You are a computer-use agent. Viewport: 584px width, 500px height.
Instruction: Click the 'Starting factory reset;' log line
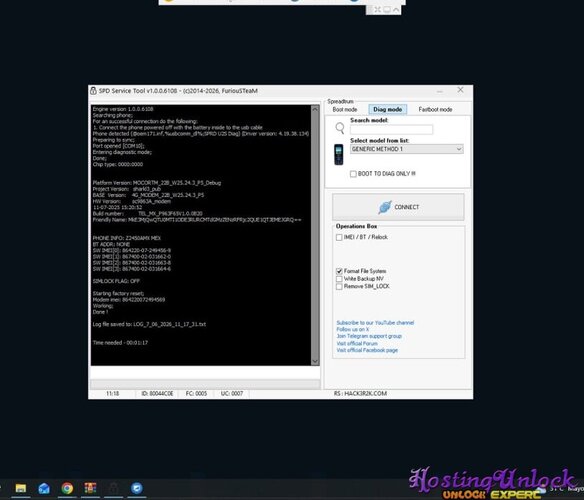tap(118, 293)
